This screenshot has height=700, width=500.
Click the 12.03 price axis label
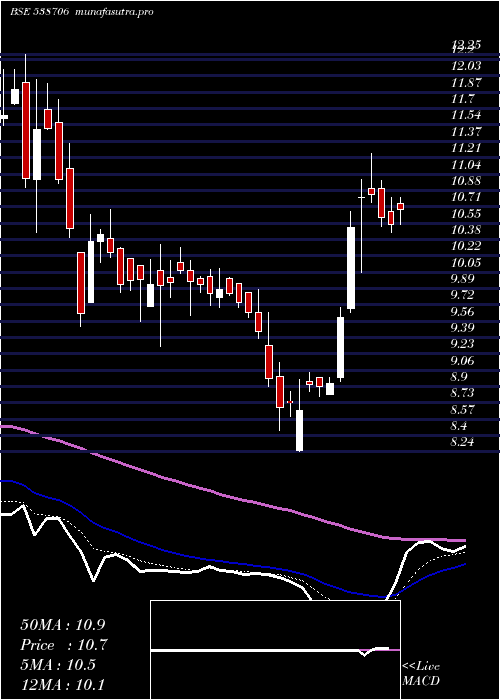466,66
